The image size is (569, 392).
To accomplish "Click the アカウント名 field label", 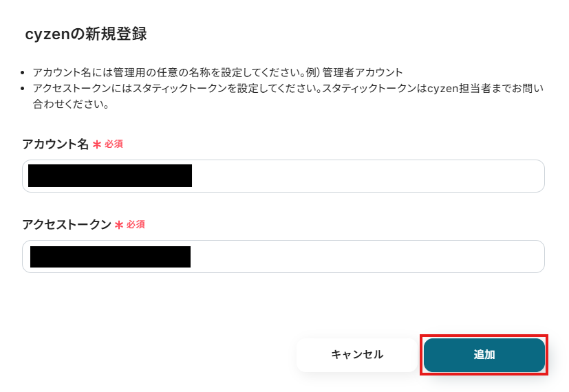I will click(x=55, y=144).
